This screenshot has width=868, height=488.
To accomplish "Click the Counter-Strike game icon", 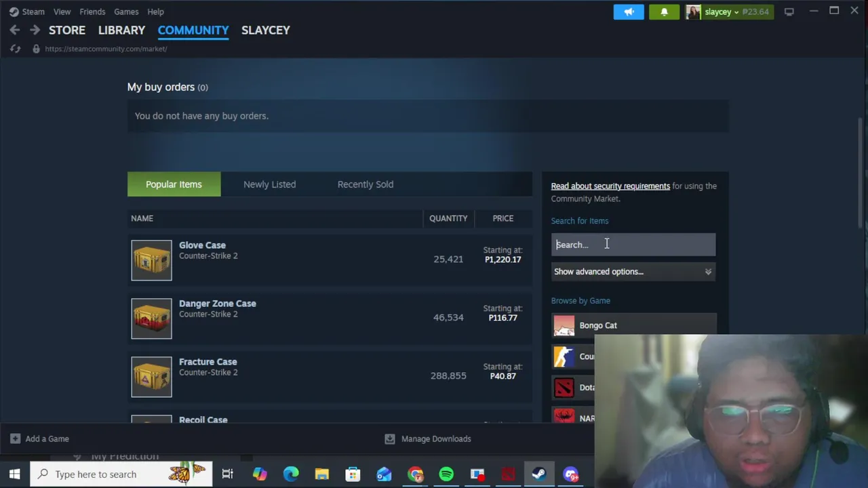I will (x=564, y=357).
